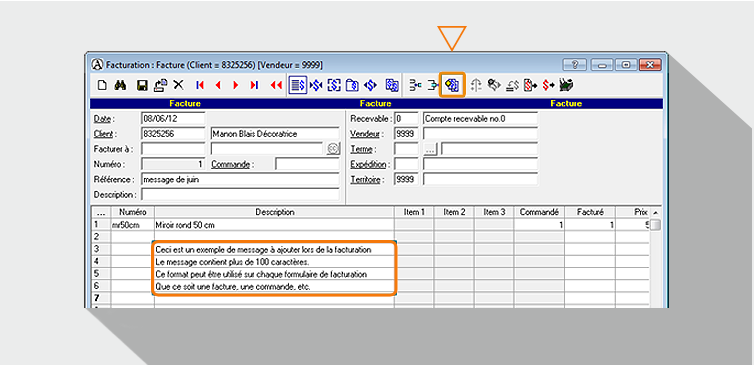The image size is (754, 365).
Task: Go to the first record
Action: pyautogui.click(x=200, y=86)
